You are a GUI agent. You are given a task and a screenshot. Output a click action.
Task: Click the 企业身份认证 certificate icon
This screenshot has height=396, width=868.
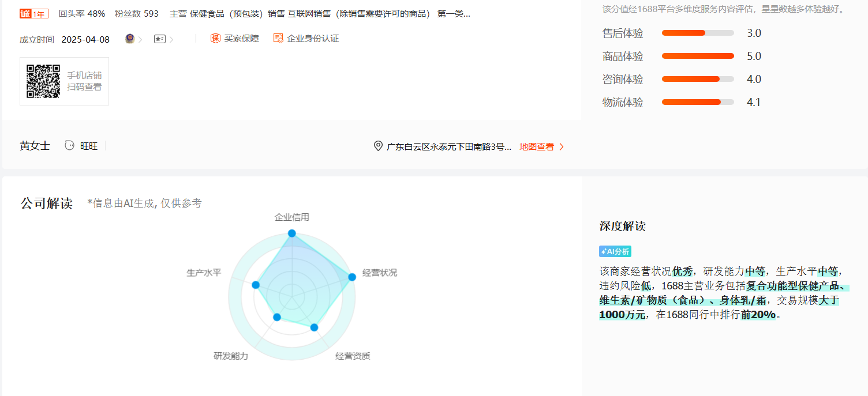(x=278, y=39)
